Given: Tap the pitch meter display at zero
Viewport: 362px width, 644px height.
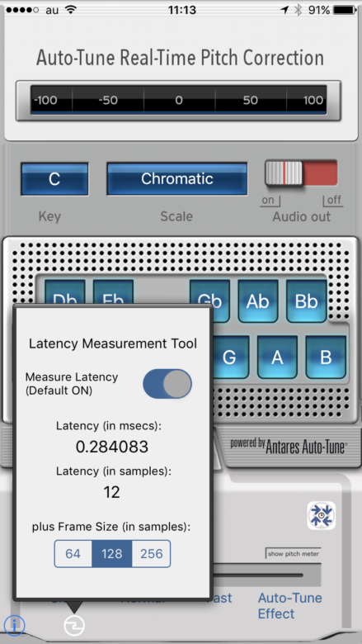Looking at the screenshot, I should click(x=179, y=100).
